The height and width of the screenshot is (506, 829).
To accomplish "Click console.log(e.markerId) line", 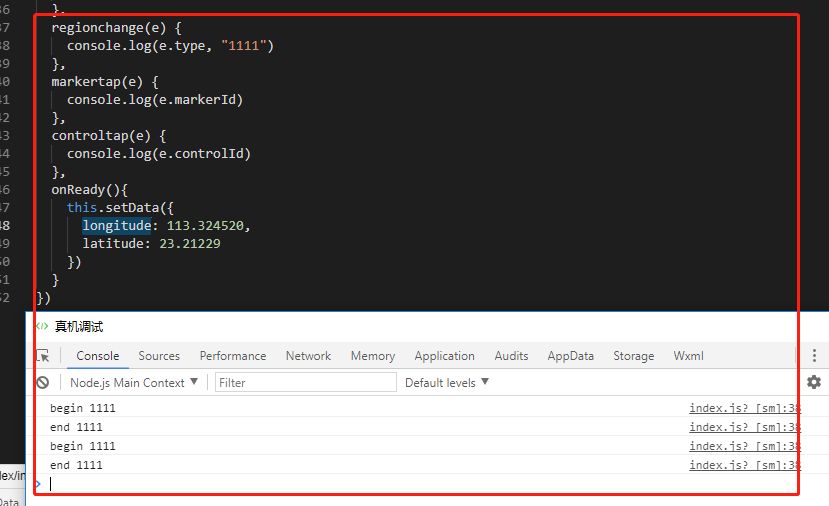I will pos(155,100).
